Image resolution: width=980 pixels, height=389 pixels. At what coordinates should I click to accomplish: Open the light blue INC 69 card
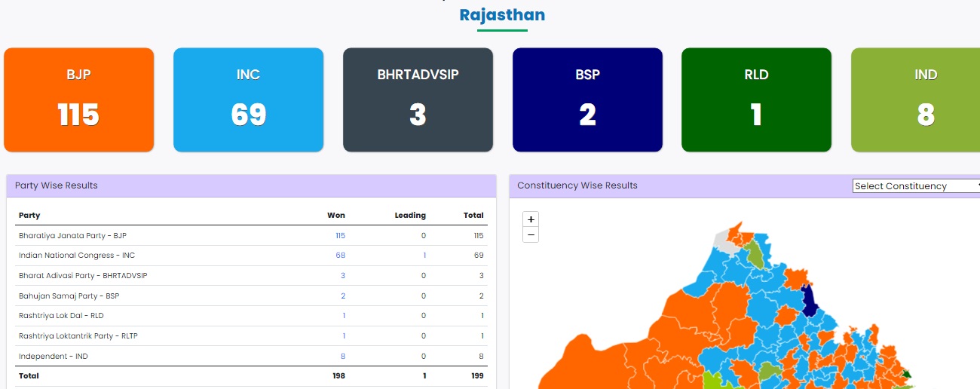[x=248, y=100]
